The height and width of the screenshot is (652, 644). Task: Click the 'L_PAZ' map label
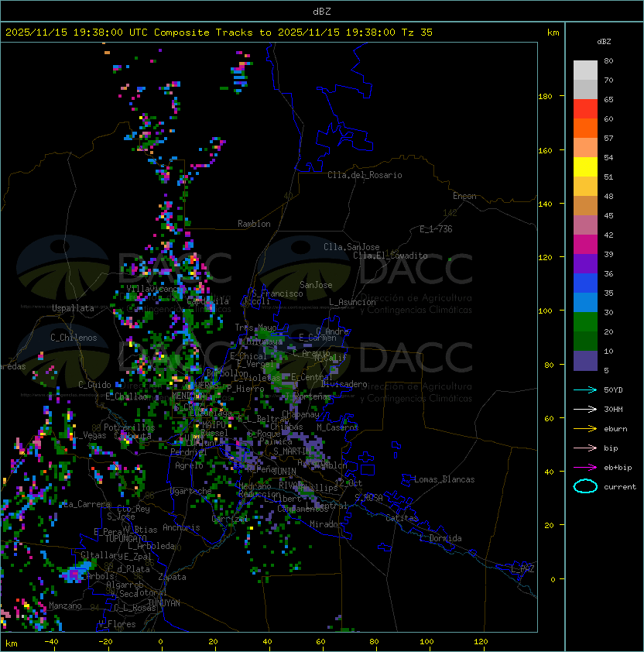[522, 569]
